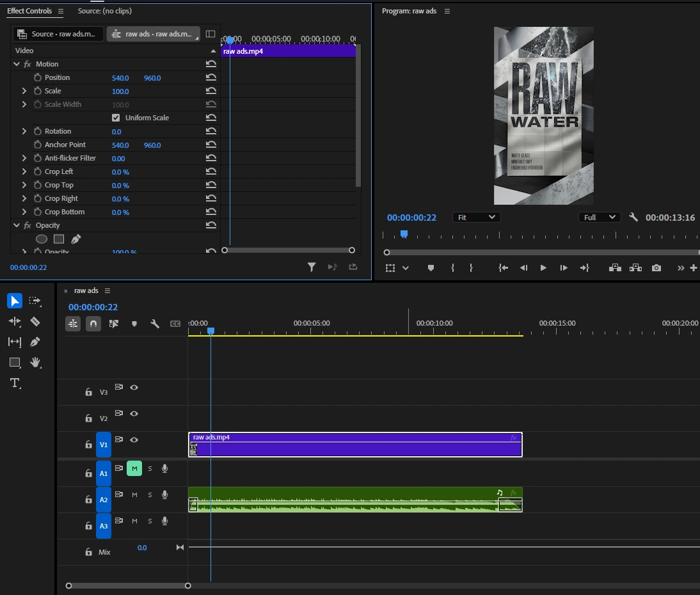Click Program monitor playhead marker
Image resolution: width=700 pixels, height=595 pixels.
(x=404, y=234)
